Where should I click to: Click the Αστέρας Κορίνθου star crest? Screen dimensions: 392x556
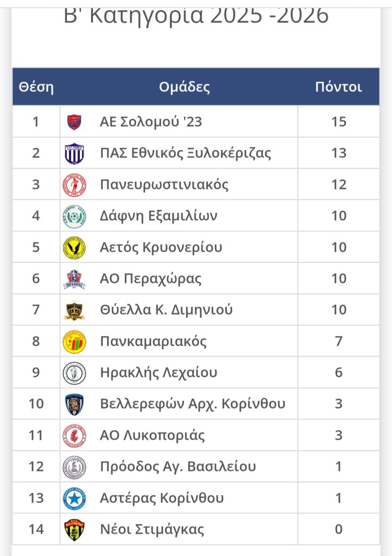pyautogui.click(x=74, y=498)
